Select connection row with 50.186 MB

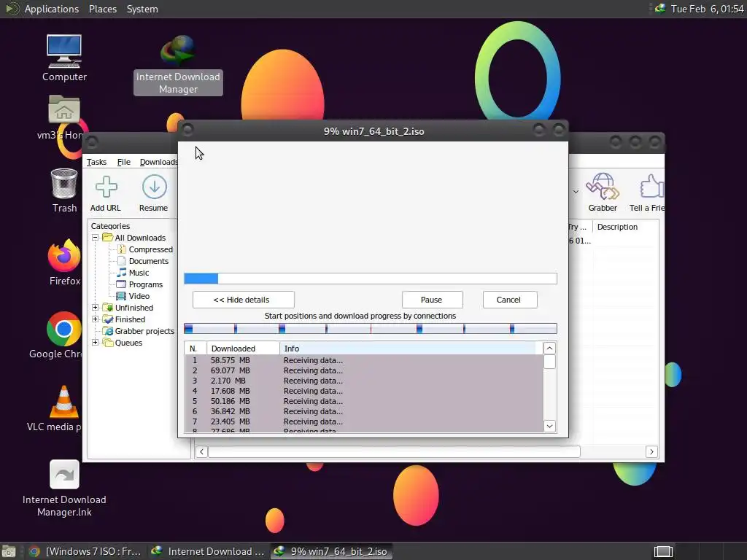point(364,402)
